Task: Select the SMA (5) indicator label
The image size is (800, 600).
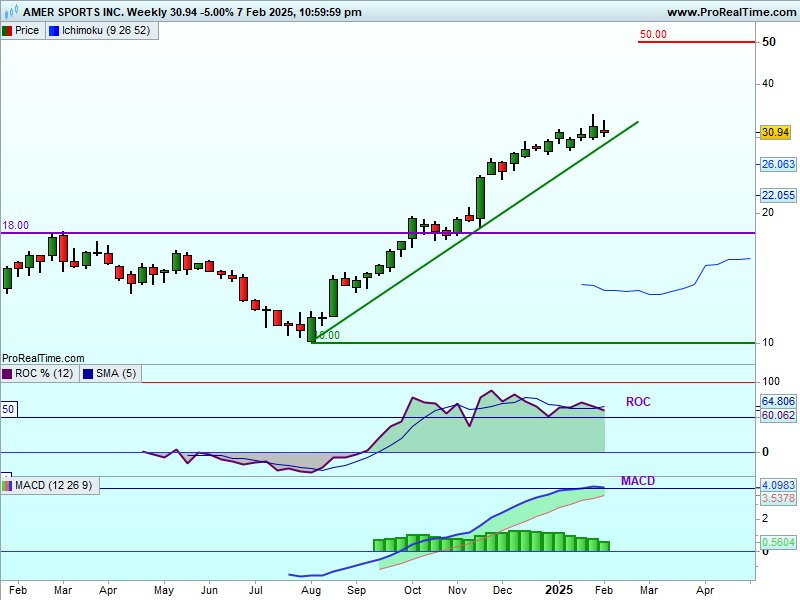Action: click(115, 374)
